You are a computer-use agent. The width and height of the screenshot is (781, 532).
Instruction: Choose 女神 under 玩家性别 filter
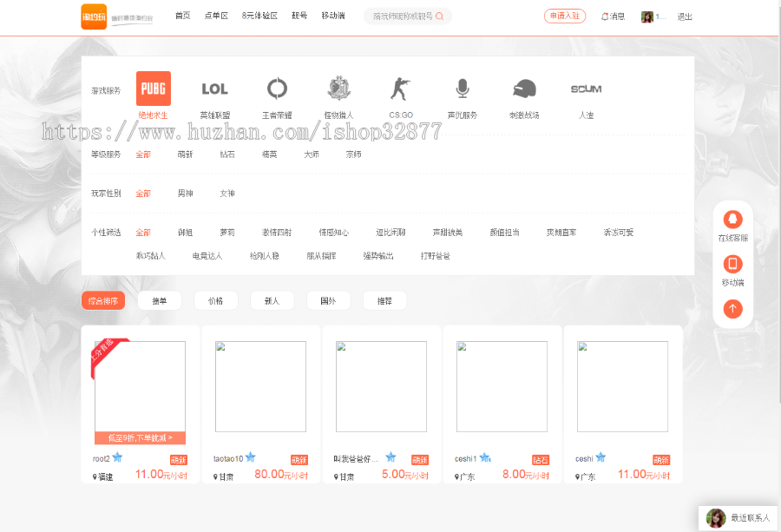pyautogui.click(x=226, y=193)
